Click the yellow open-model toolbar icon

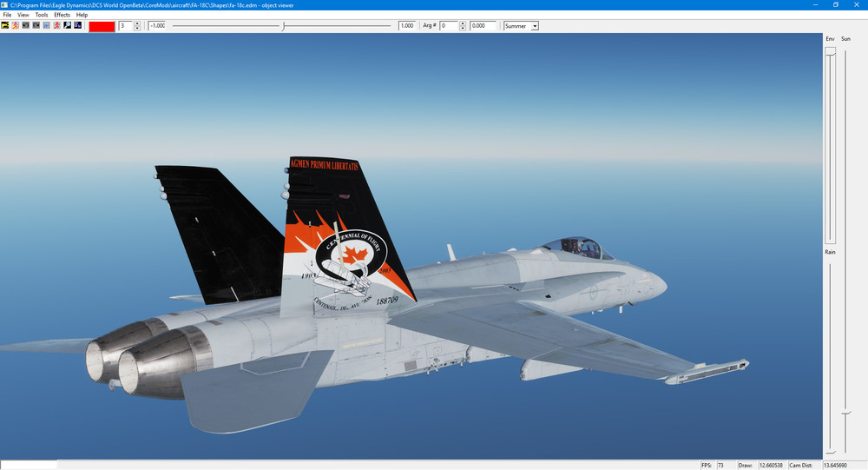(x=5, y=25)
